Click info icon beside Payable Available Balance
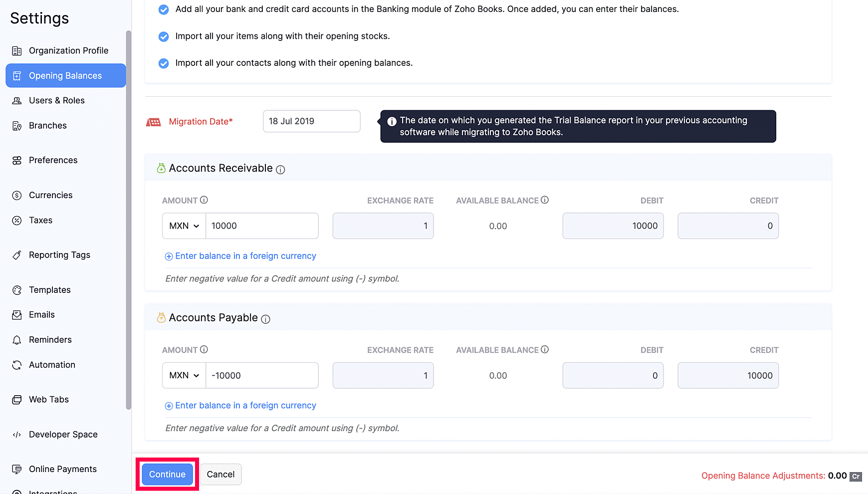Image resolution: width=868 pixels, height=494 pixels. (545, 350)
